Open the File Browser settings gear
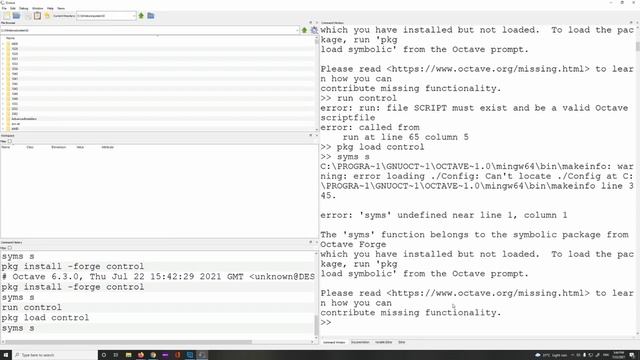Image resolution: width=640 pixels, height=360 pixels. [313, 30]
